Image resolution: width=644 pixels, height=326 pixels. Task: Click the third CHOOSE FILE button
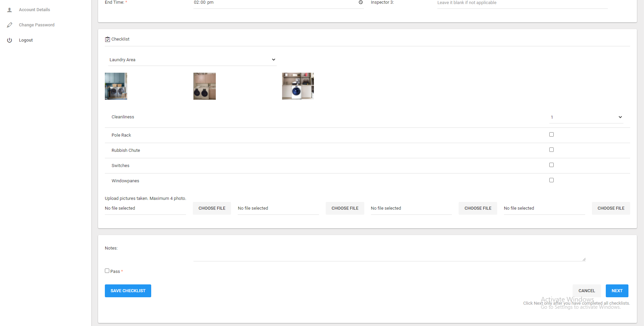(478, 208)
